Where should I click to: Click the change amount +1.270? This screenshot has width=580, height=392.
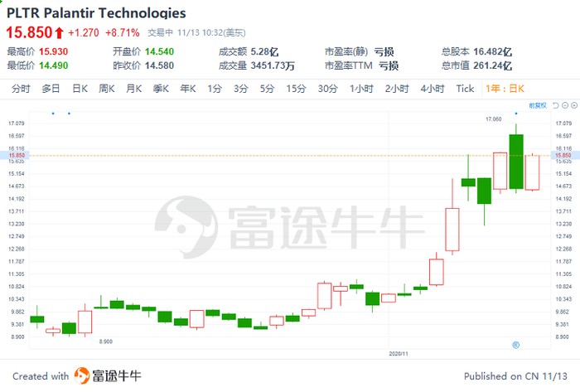[x=84, y=33]
